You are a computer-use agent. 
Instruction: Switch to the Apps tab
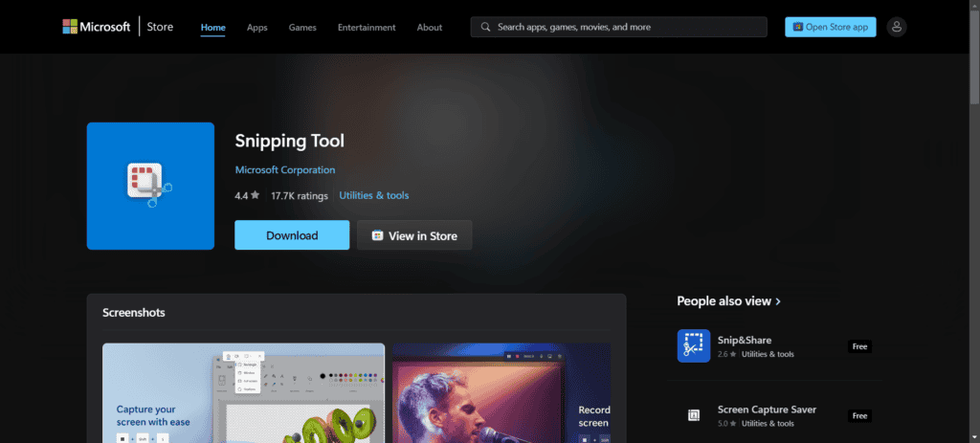click(256, 28)
